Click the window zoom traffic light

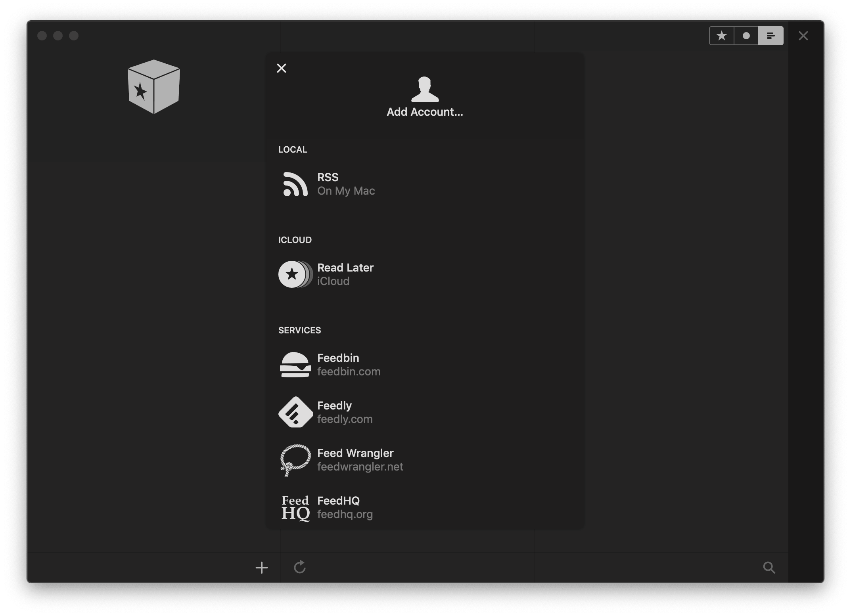(x=74, y=36)
